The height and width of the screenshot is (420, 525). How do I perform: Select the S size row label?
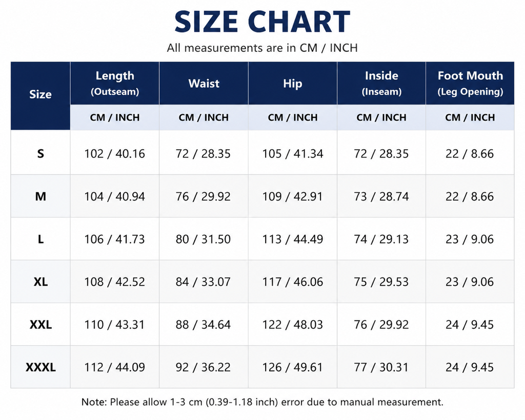pyautogui.click(x=41, y=153)
